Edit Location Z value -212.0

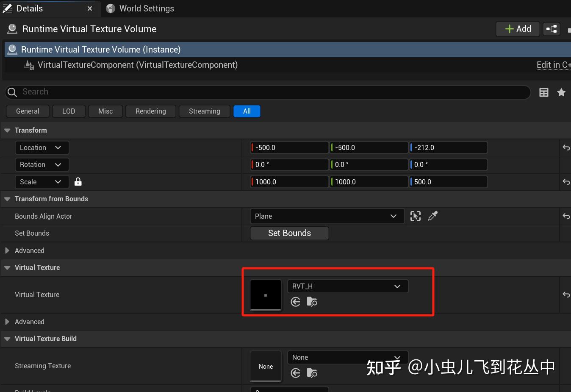pos(448,147)
